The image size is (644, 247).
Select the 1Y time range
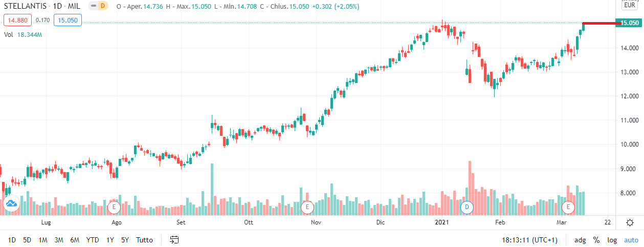tap(110, 240)
